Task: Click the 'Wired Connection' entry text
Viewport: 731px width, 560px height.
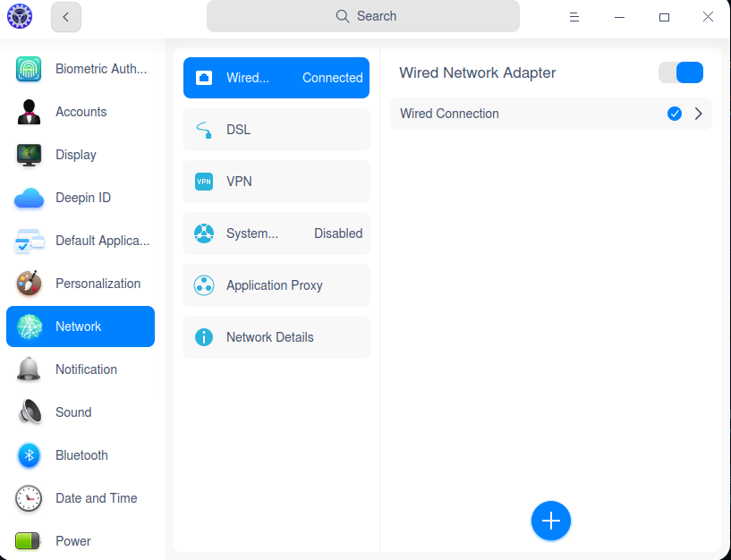Action: point(449,114)
